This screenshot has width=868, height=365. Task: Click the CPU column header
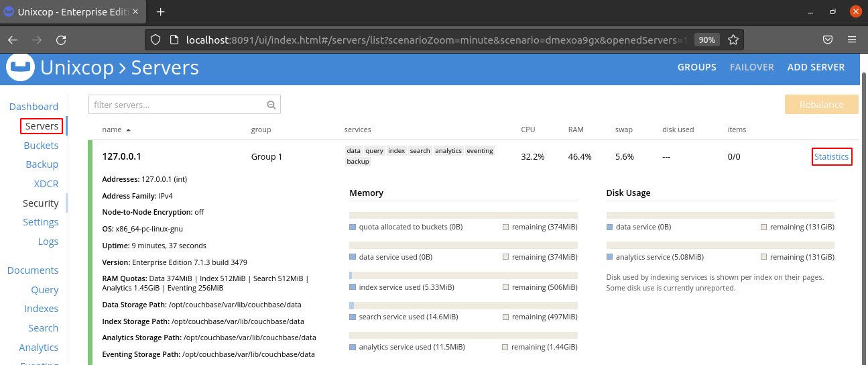point(528,129)
